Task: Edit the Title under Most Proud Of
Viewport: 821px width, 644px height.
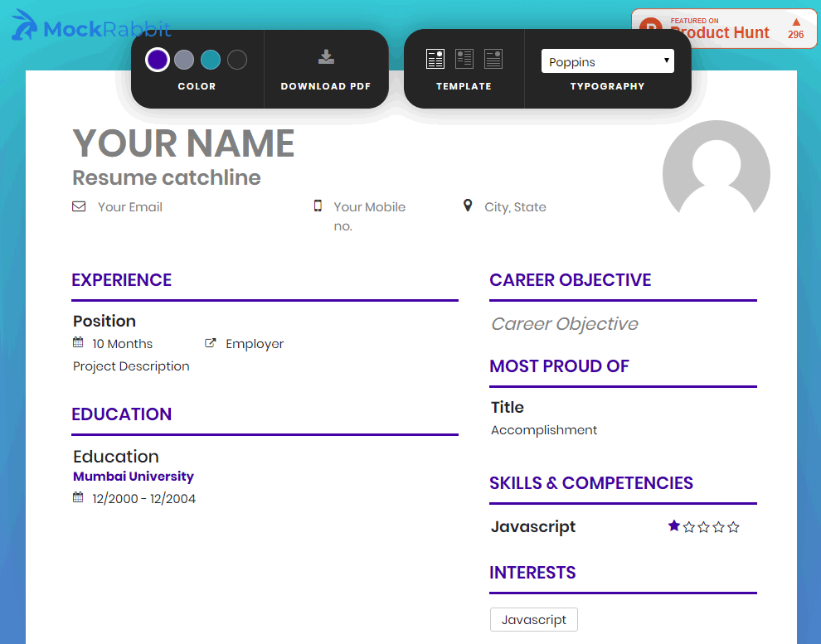Action: (508, 407)
